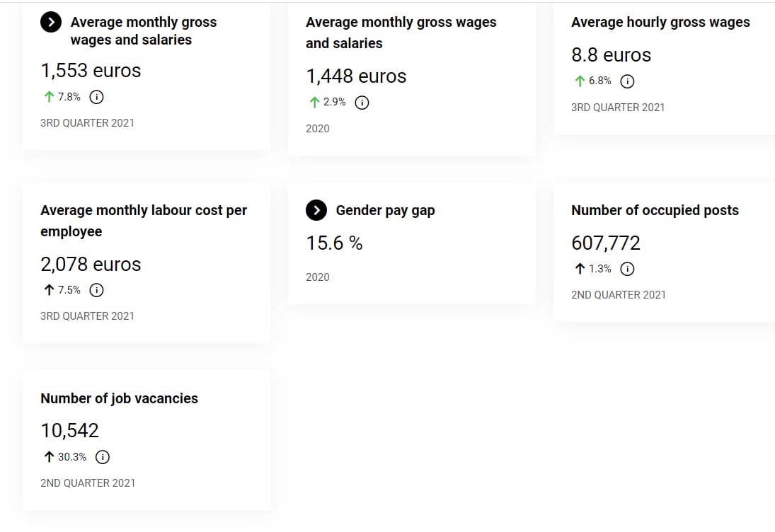
Task: Click the 10,542 vacancies value
Action: pos(69,430)
